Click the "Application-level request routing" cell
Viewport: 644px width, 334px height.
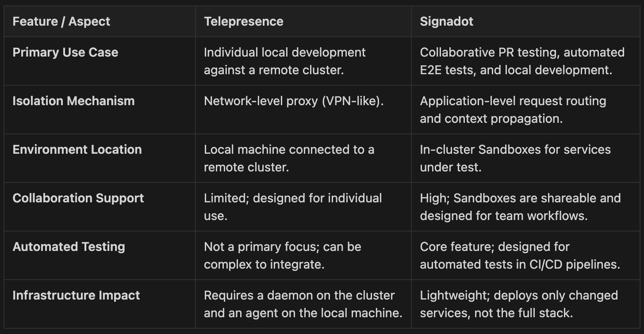tap(513, 110)
